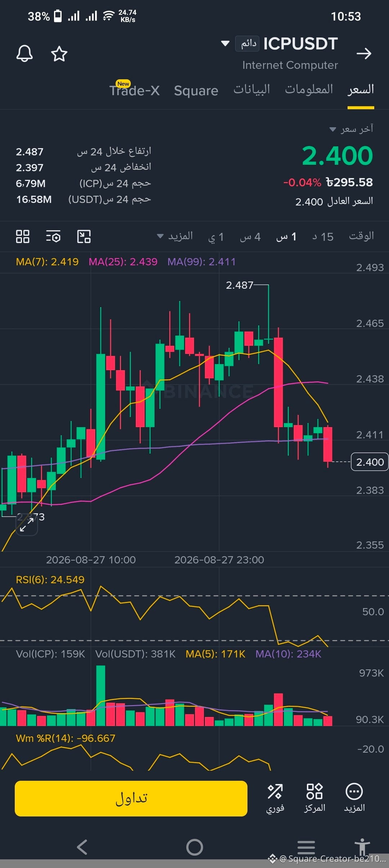This screenshot has height=868, width=389.
Task: Tap the ৳295.58 converted price
Action: pos(349,182)
